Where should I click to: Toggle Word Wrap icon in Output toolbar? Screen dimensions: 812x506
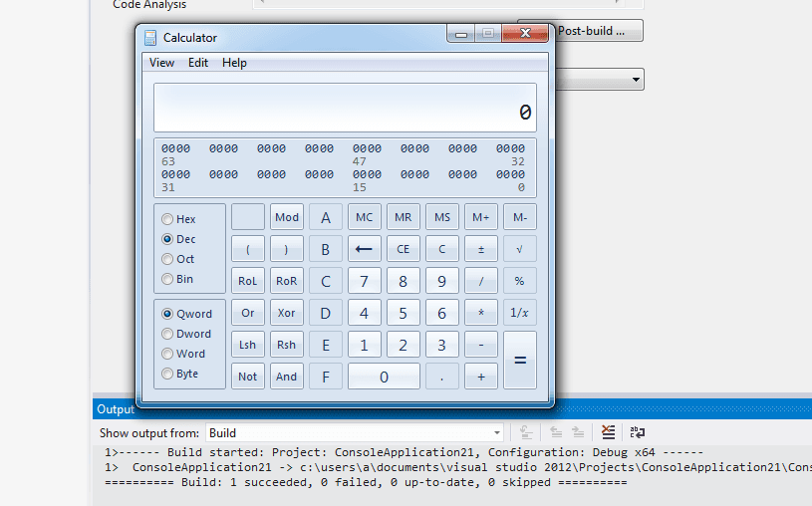coord(637,432)
